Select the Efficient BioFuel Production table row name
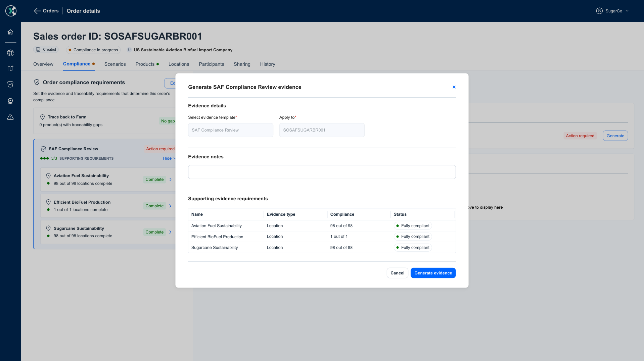 click(217, 237)
